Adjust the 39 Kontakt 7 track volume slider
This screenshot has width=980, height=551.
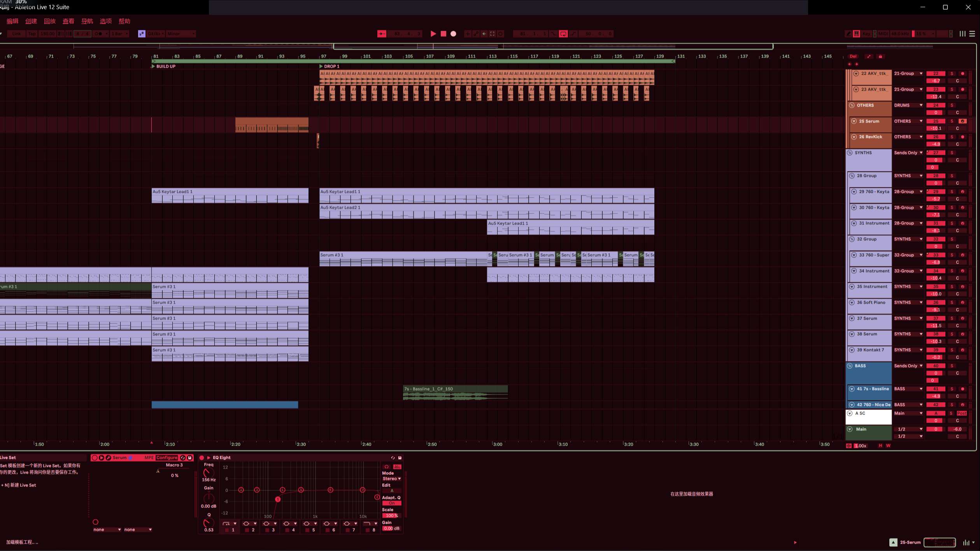(935, 357)
